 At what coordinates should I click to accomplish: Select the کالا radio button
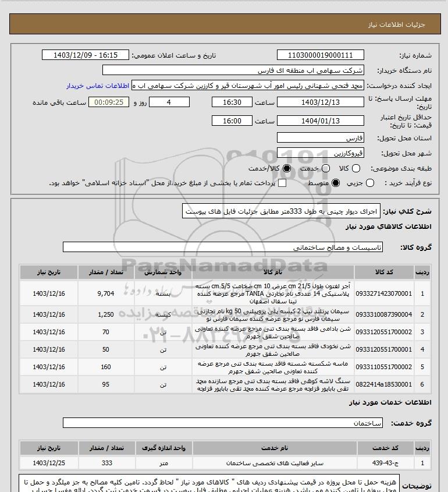point(356,168)
